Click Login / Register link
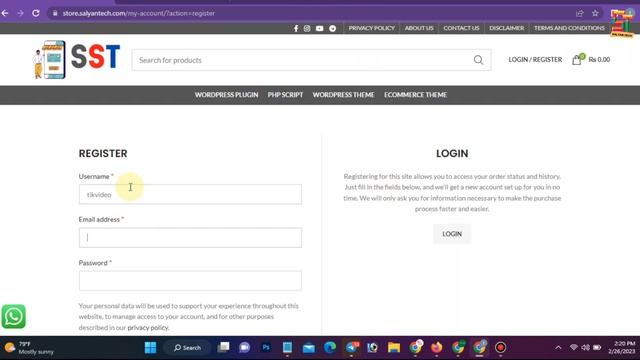640x360 pixels. pos(535,60)
